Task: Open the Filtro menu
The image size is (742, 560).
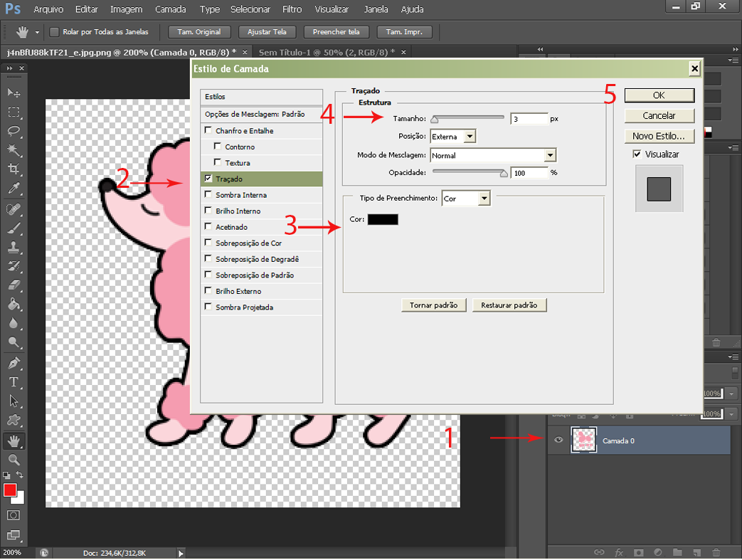Action: pos(292,9)
